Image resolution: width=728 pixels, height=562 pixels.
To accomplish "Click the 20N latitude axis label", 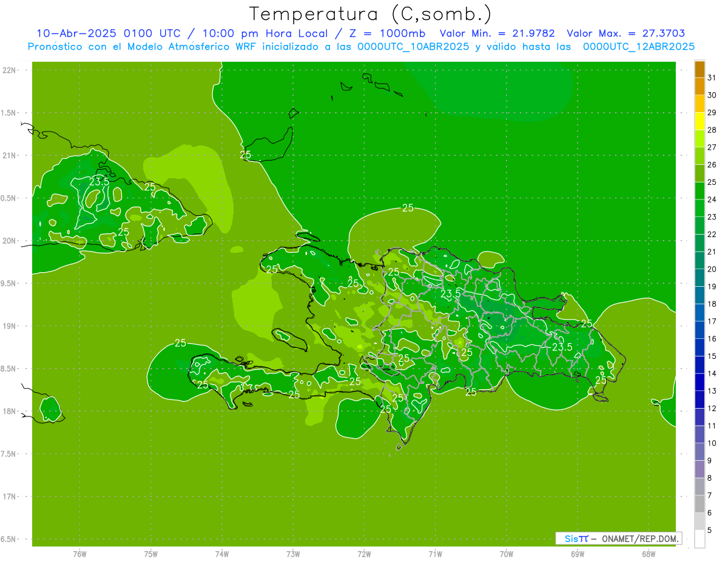I will click(10, 241).
